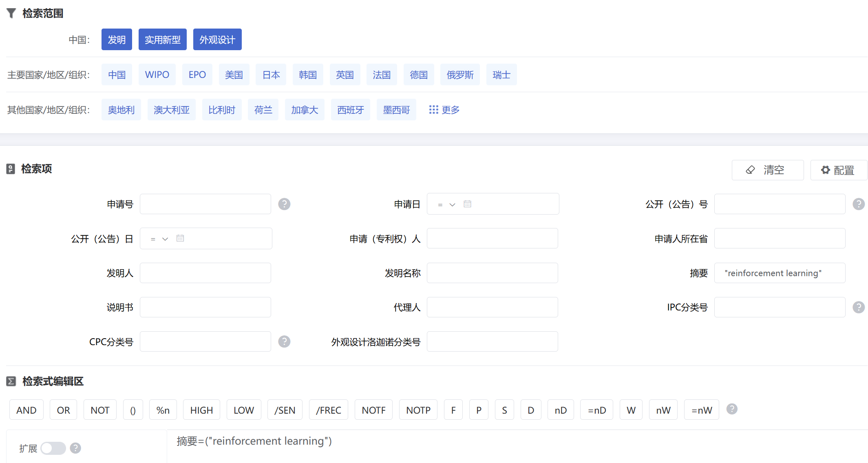Viewport: 868px width, 463px height.
Task: Deselect 发明 patent type filter
Action: [x=117, y=40]
